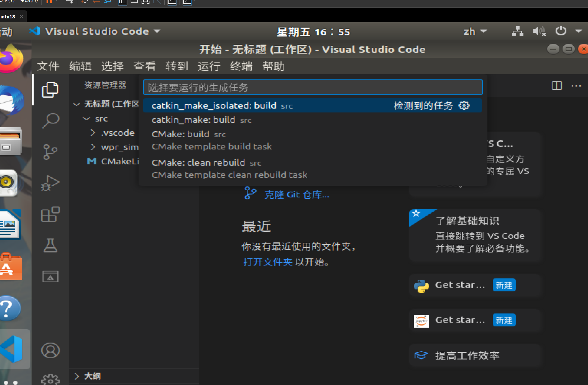The height and width of the screenshot is (385, 588).
Task: Select the CMake: clean rebuild task
Action: tap(313, 169)
